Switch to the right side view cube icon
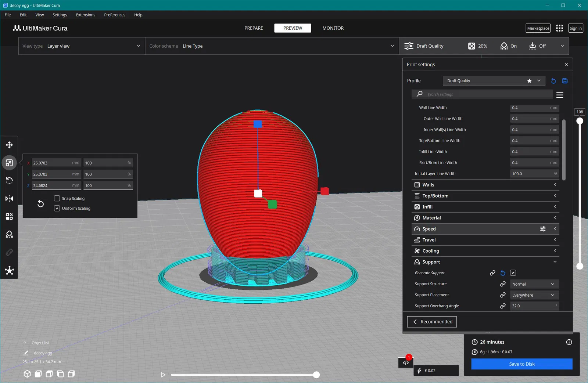588x383 pixels. 71,374
